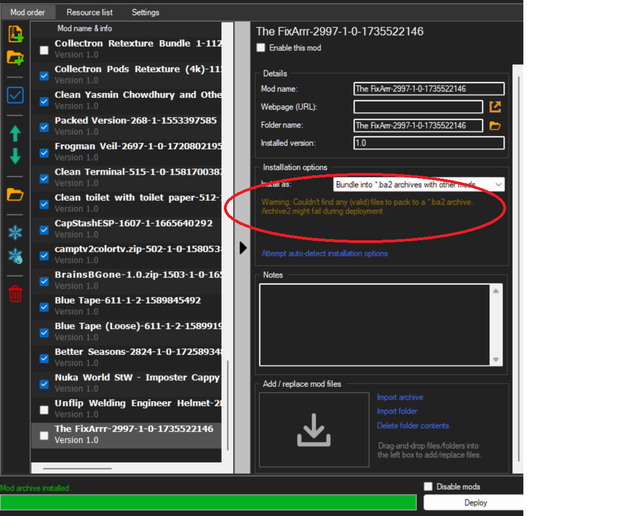This screenshot has width=640, height=516.
Task: Check the Enable this mod checkbox
Action: point(261,48)
